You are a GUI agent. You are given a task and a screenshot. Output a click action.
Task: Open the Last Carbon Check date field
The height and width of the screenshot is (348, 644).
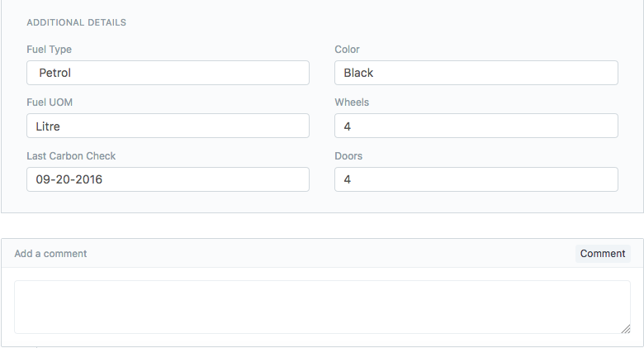pyautogui.click(x=168, y=179)
